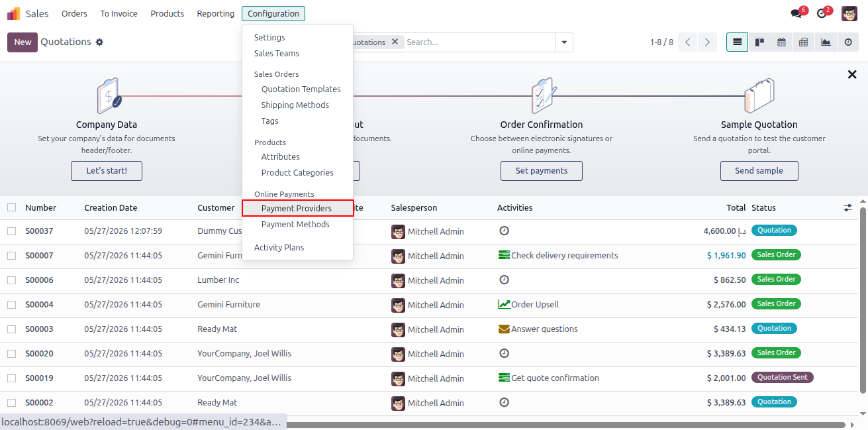
Task: Click the Set payments button
Action: (x=542, y=170)
